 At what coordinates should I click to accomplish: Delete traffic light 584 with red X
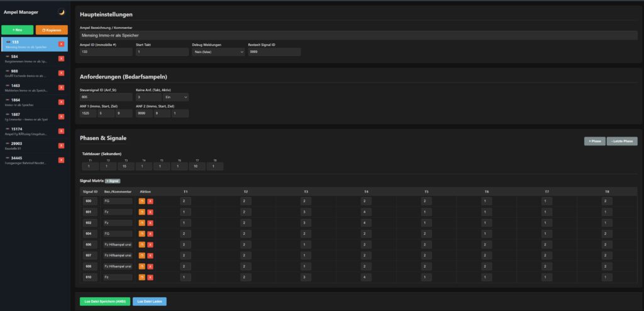[61, 59]
